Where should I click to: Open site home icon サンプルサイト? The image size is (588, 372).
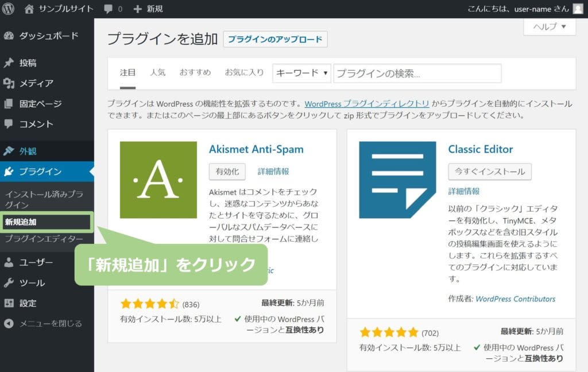point(29,9)
